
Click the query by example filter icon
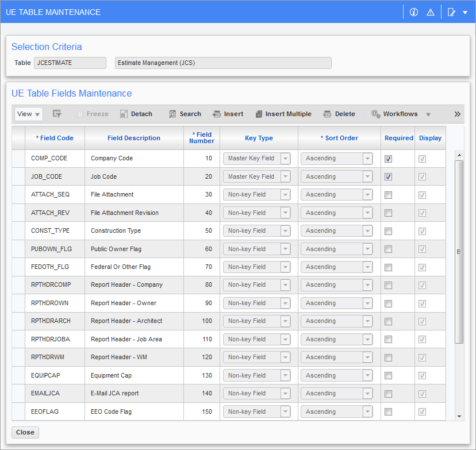[x=57, y=114]
